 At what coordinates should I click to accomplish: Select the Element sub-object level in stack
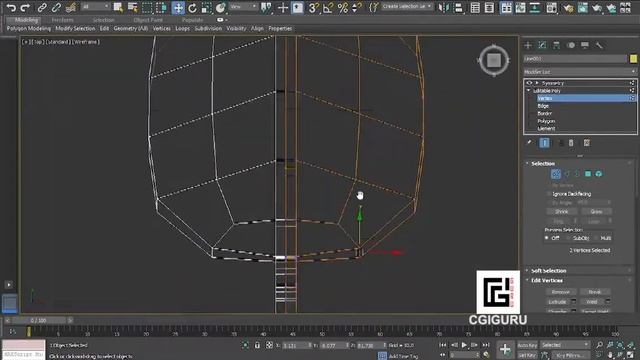tap(546, 129)
